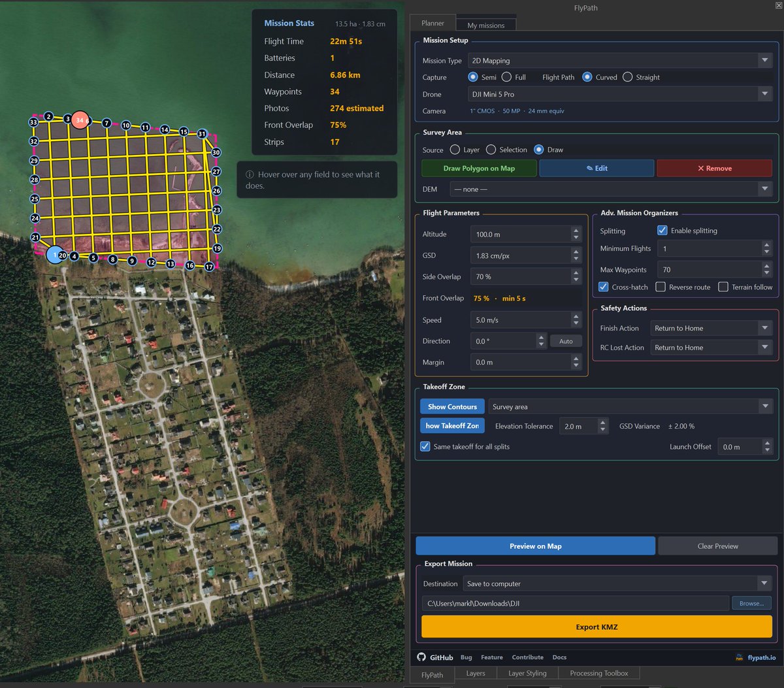Increase Elevation Tolerance with the up arrow
This screenshot has height=688, width=784.
[x=603, y=423]
